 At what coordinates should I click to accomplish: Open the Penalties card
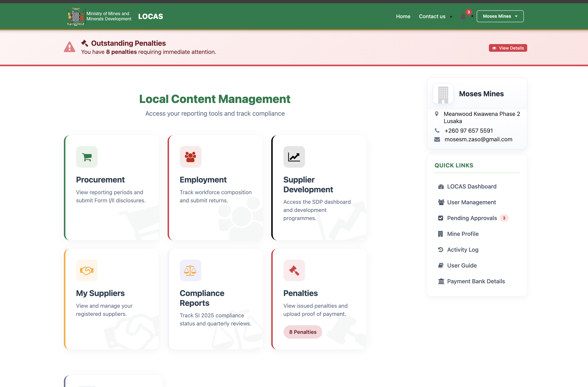pyautogui.click(x=319, y=299)
